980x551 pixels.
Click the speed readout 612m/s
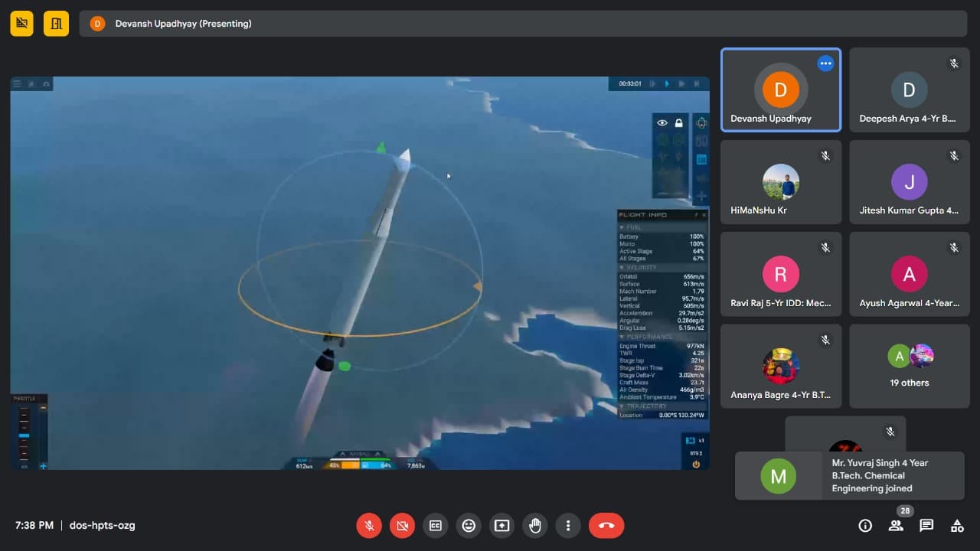click(x=304, y=465)
